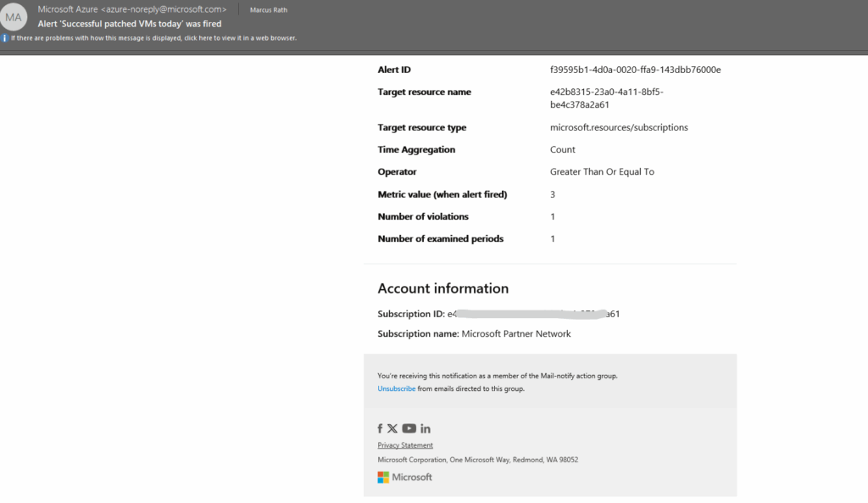868x503 pixels.
Task: Click recipient name Marcus Rath
Action: (269, 10)
